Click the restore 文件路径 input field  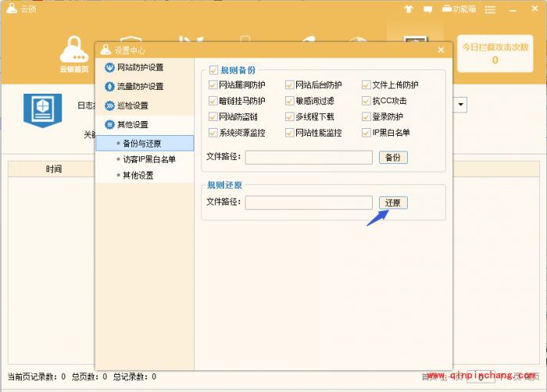[x=309, y=202]
